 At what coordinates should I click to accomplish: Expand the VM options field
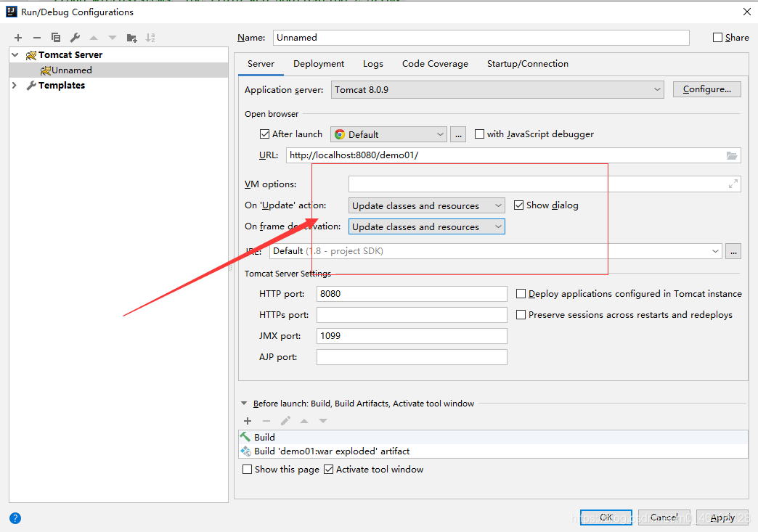(x=733, y=184)
